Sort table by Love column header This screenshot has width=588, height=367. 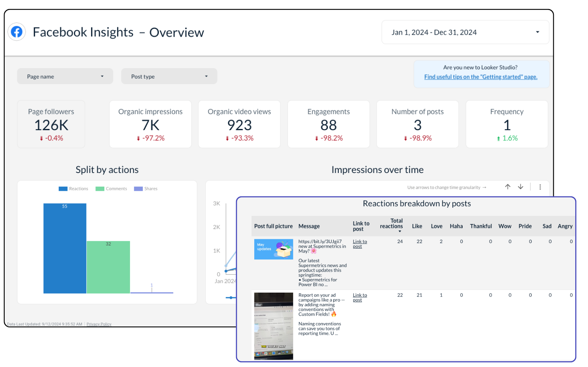click(437, 226)
